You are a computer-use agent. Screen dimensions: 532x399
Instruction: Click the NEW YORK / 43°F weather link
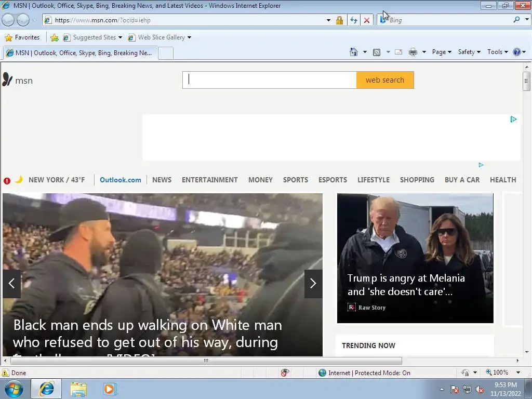point(57,180)
